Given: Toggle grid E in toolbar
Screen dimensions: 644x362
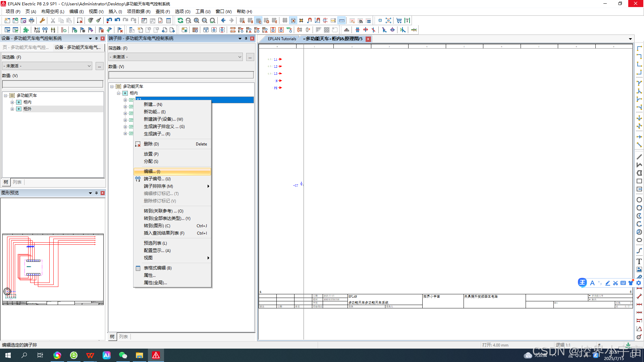Looking at the screenshot, I should 274,20.
